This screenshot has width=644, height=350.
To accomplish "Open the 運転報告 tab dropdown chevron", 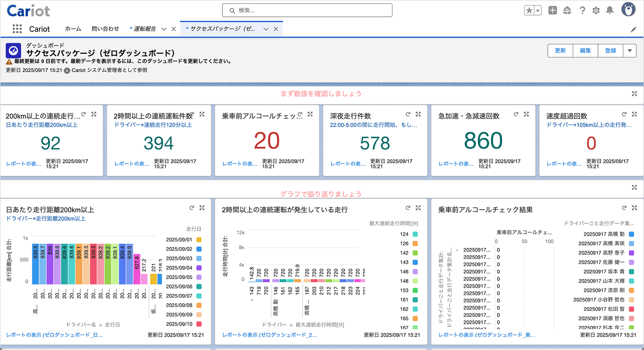I will pyautogui.click(x=164, y=29).
